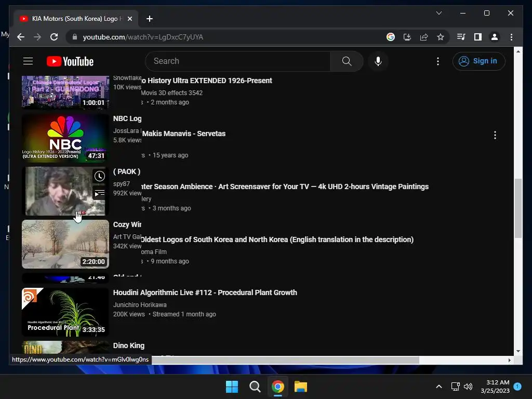Click the Sign in button
Screen dimensions: 532x399
coord(478,61)
